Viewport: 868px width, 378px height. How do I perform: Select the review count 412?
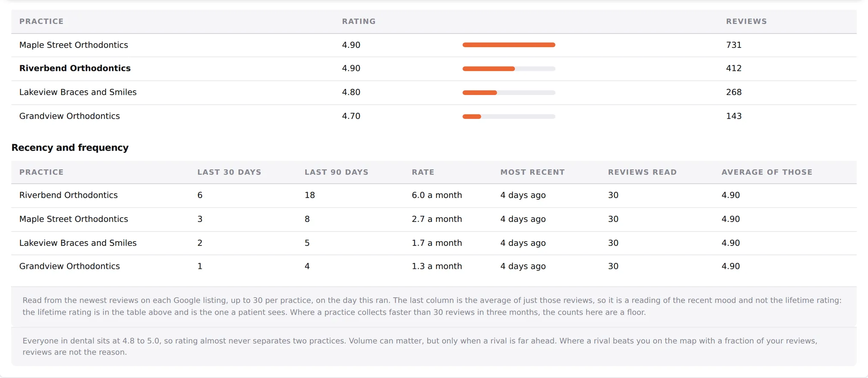point(733,68)
